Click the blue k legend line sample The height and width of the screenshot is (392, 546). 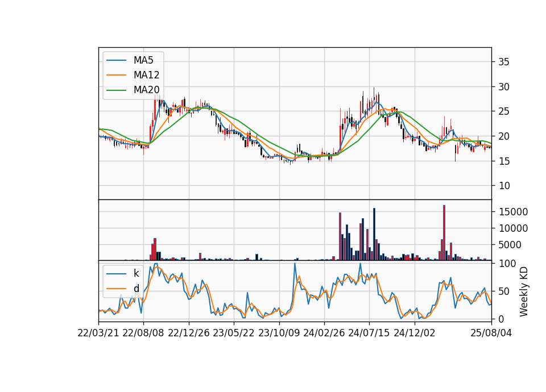[x=116, y=274]
